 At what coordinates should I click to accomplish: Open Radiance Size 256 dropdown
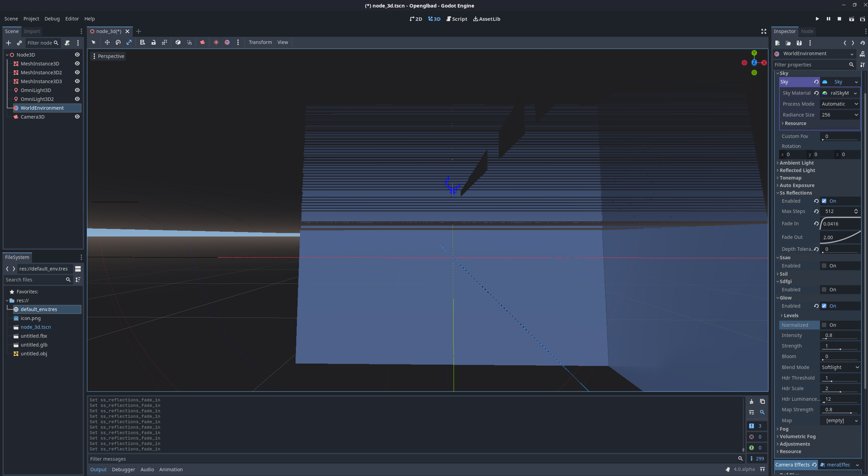840,115
